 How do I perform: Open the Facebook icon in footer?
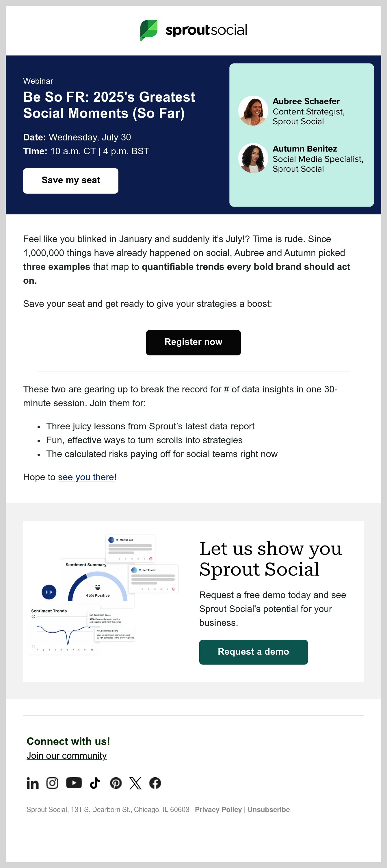tap(155, 783)
